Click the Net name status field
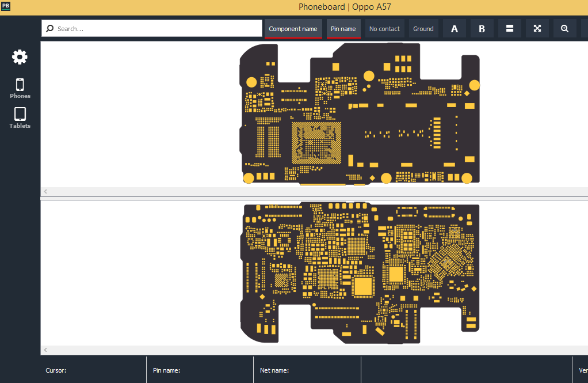This screenshot has width=588, height=383. click(x=307, y=370)
